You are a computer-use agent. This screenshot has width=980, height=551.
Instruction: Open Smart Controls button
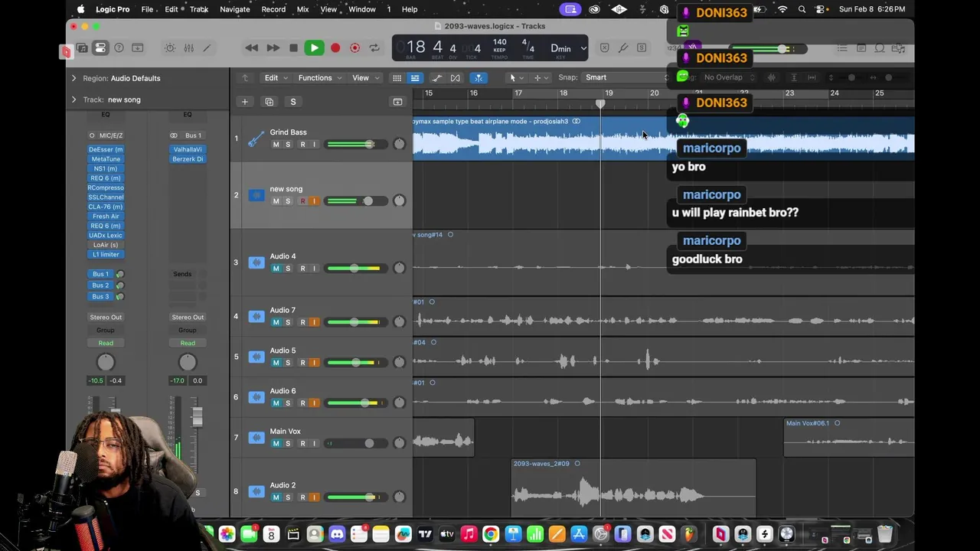point(170,48)
